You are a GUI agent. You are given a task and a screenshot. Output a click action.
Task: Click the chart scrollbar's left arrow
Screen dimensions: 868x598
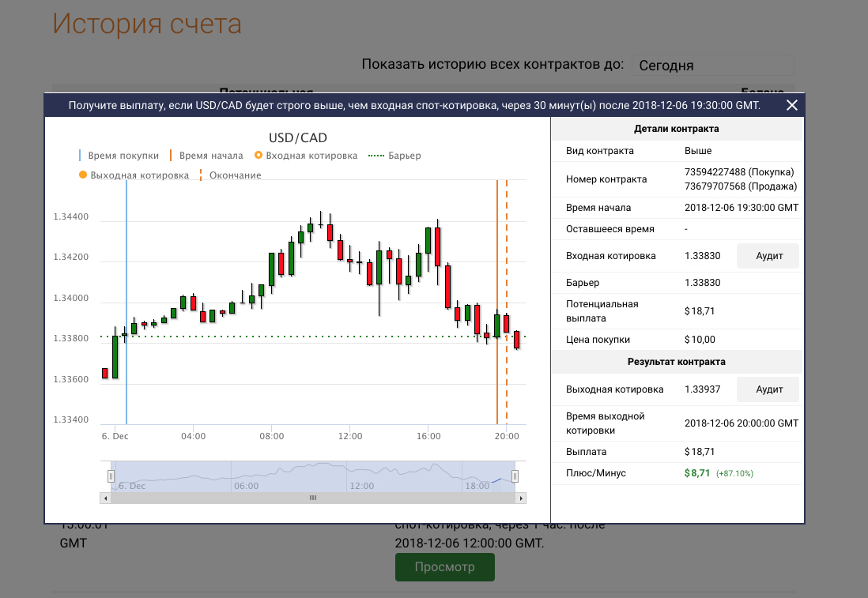[x=105, y=498]
